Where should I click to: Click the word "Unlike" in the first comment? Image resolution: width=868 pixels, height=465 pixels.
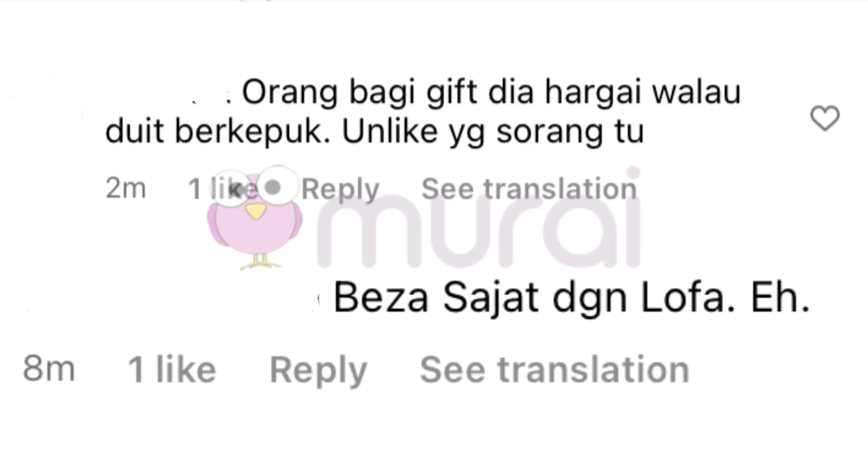[x=390, y=131]
